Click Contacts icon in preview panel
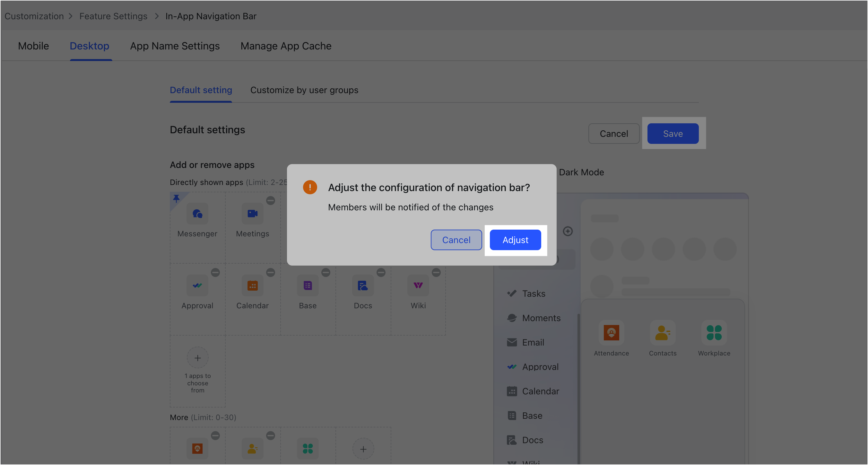 pos(663,332)
